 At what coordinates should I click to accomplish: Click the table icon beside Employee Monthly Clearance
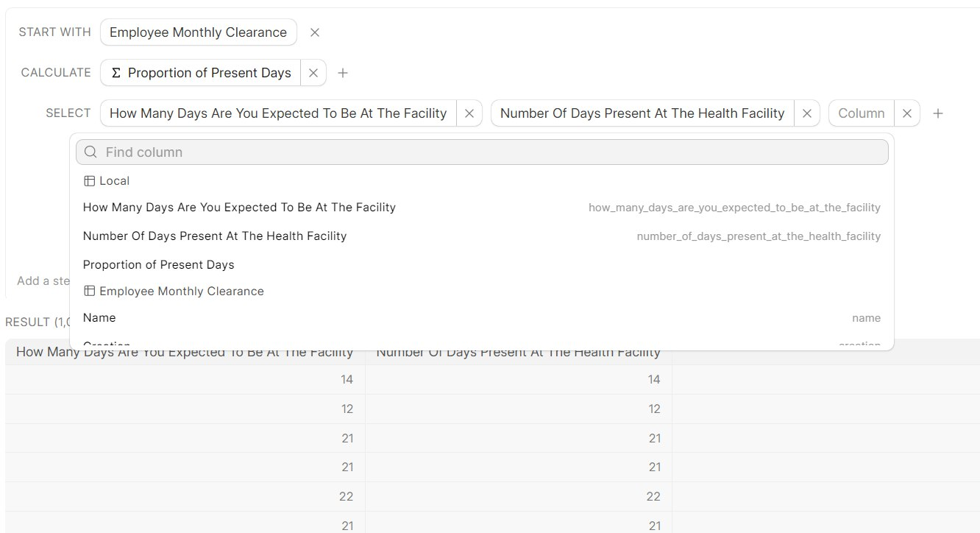point(89,291)
